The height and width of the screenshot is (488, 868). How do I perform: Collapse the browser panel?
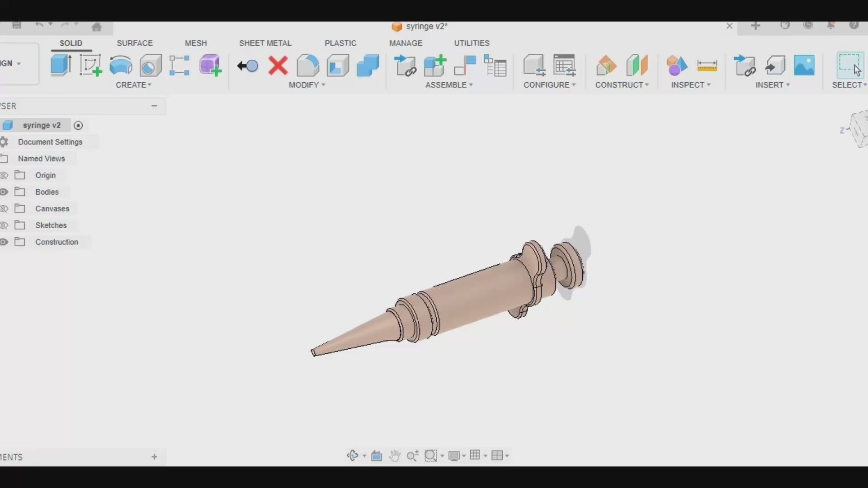coord(154,105)
